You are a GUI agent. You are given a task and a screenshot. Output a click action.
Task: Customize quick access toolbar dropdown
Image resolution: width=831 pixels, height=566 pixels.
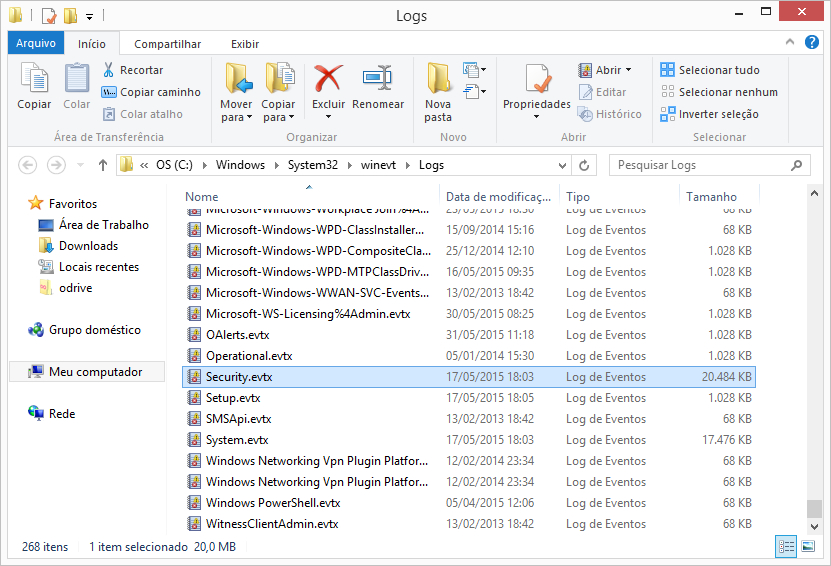[90, 16]
